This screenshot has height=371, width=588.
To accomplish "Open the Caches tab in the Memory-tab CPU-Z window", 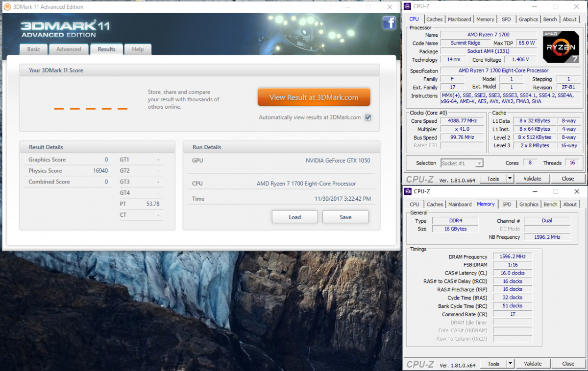I will (x=435, y=205).
